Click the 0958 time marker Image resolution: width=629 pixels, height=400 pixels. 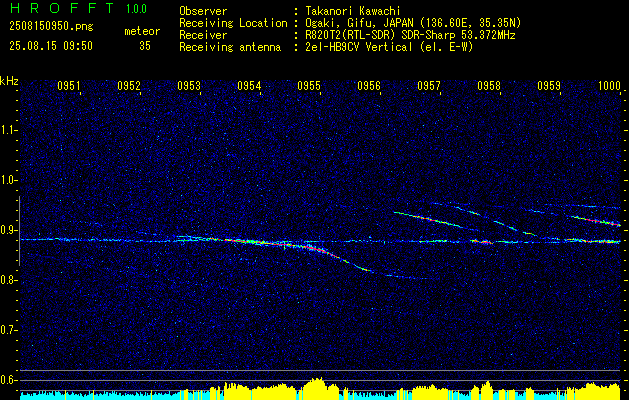tap(489, 86)
